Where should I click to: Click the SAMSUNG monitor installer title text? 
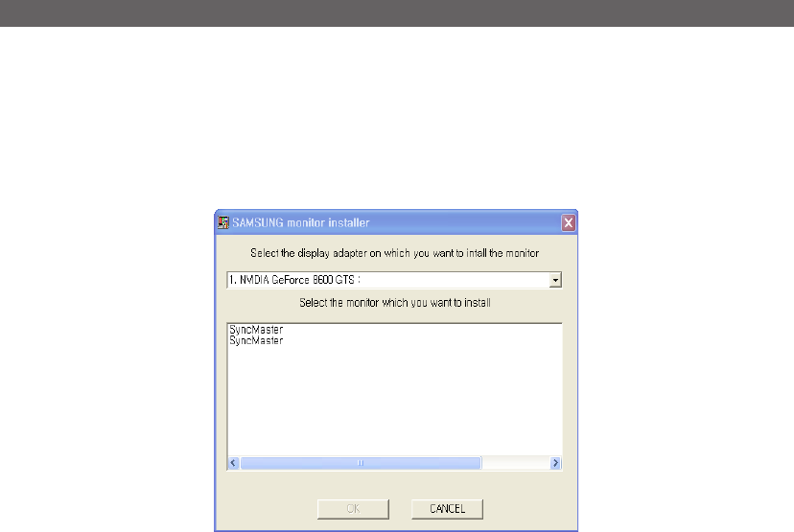click(x=301, y=222)
